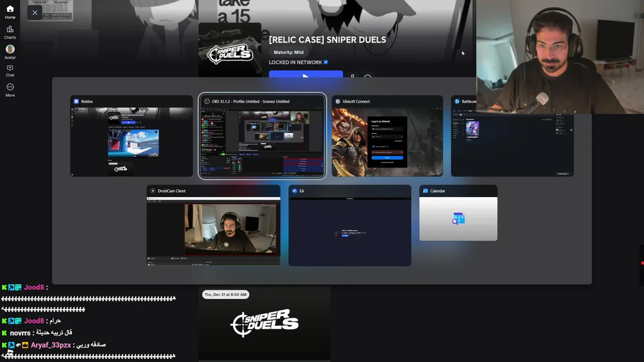Close the Sniper Duels game details page

click(x=35, y=12)
